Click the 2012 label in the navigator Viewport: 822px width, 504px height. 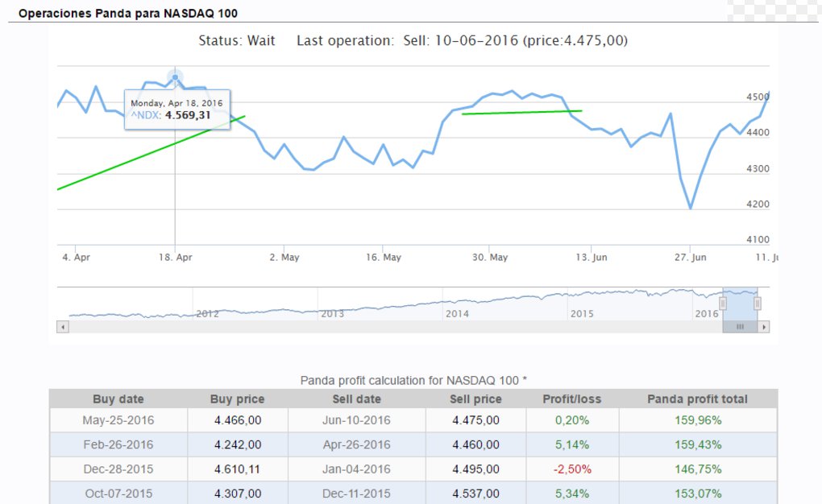[208, 314]
